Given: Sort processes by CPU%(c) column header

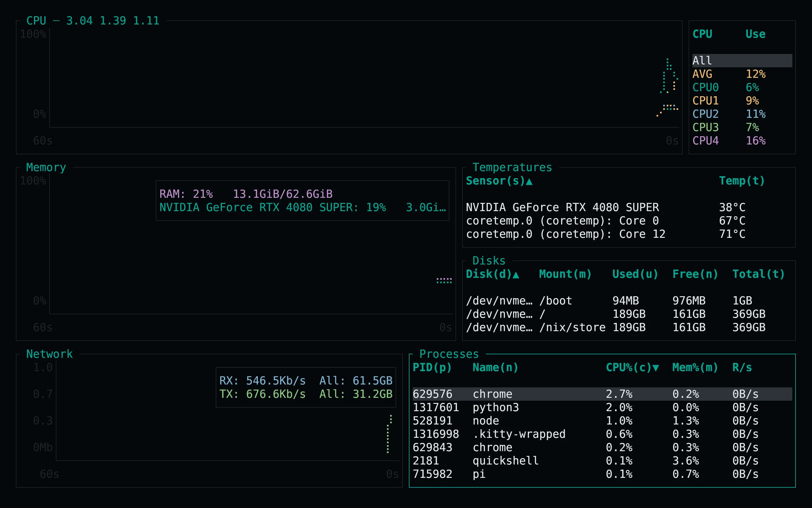Looking at the screenshot, I should coord(632,368).
